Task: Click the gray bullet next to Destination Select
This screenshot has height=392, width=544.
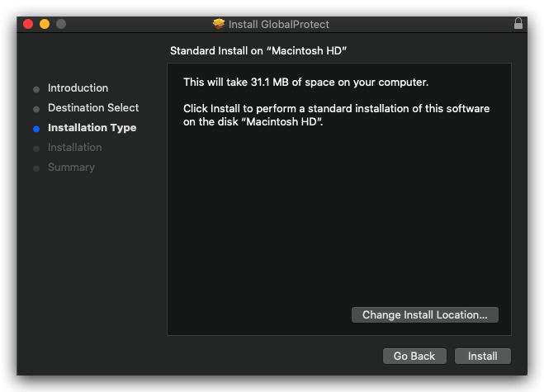Action: 36,109
